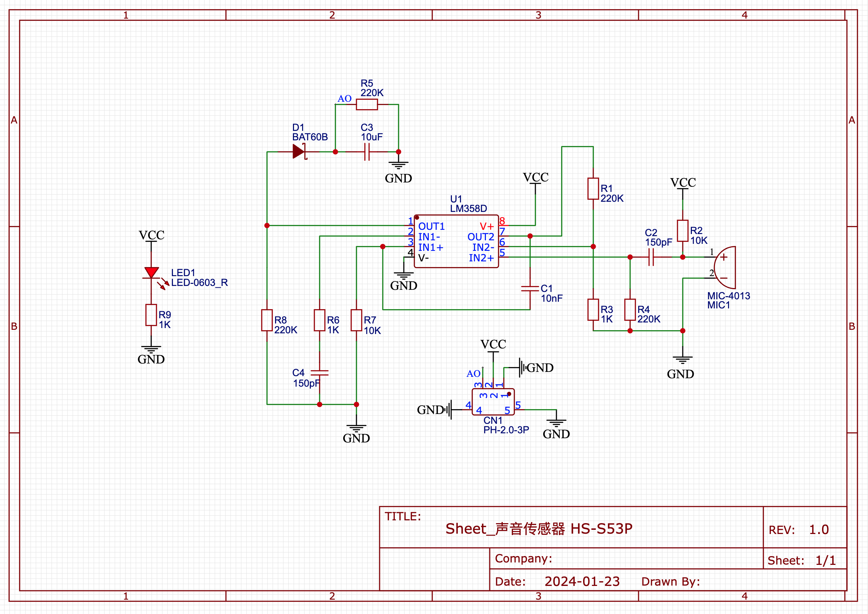The width and height of the screenshot is (868, 614).
Task: Click the R8 220K resistor body
Action: (267, 320)
